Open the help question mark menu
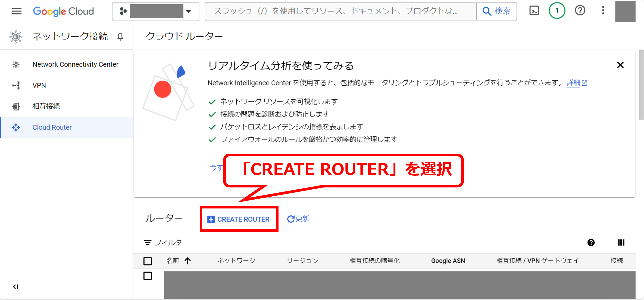644x300 pixels. (580, 11)
